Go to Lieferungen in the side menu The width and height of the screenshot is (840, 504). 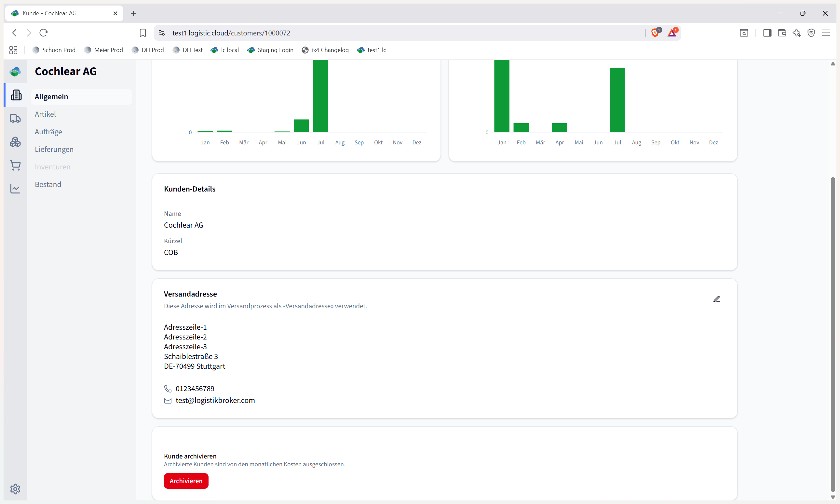click(x=54, y=150)
